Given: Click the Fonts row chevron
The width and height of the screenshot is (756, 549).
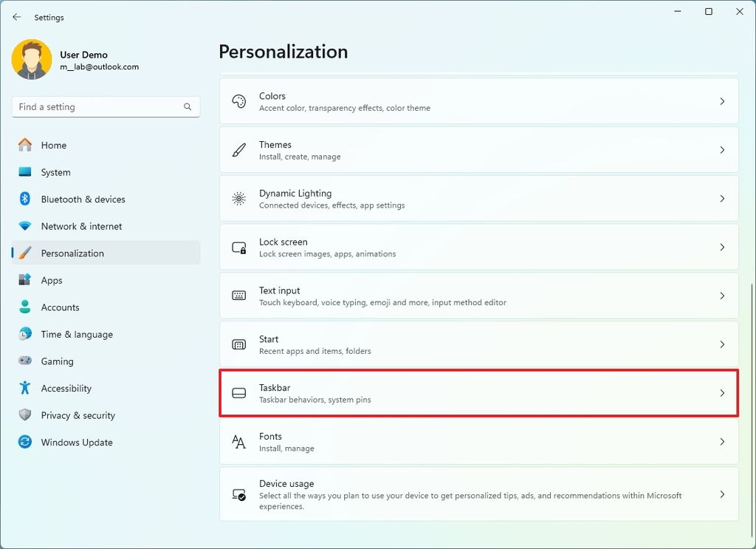Looking at the screenshot, I should (722, 442).
